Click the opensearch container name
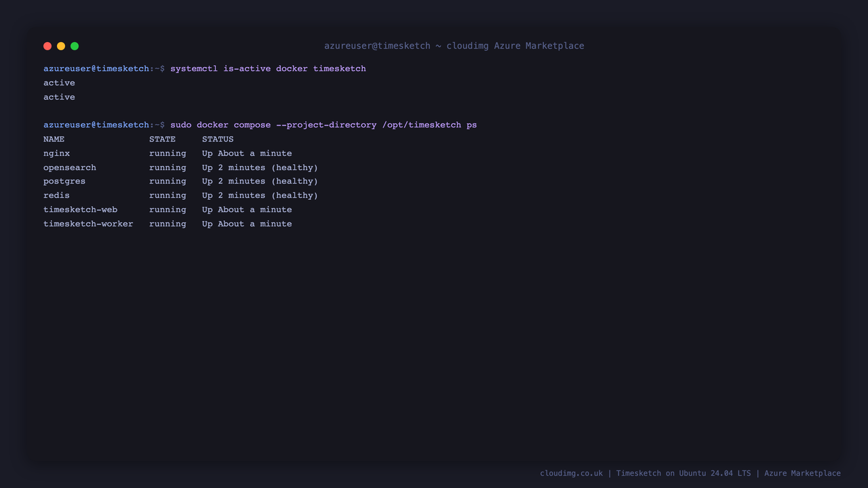The image size is (868, 488). pos(70,167)
